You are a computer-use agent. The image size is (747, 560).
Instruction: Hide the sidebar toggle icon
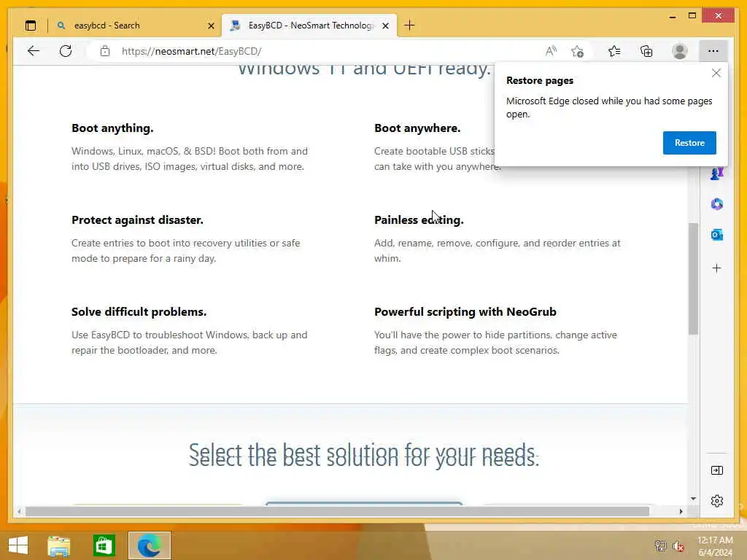[x=717, y=470]
